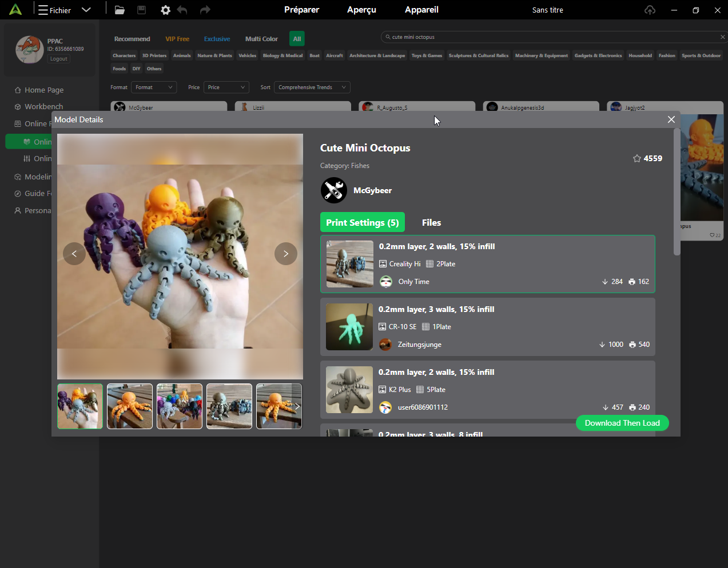This screenshot has height=568, width=728.
Task: Favorite the model with the star icon
Action: click(x=637, y=158)
